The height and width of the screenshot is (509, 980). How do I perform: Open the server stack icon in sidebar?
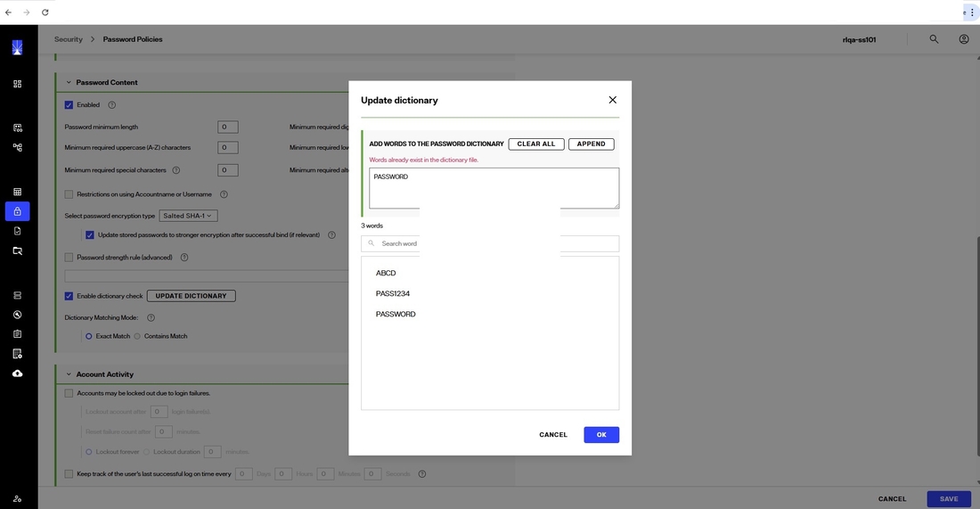(x=18, y=295)
